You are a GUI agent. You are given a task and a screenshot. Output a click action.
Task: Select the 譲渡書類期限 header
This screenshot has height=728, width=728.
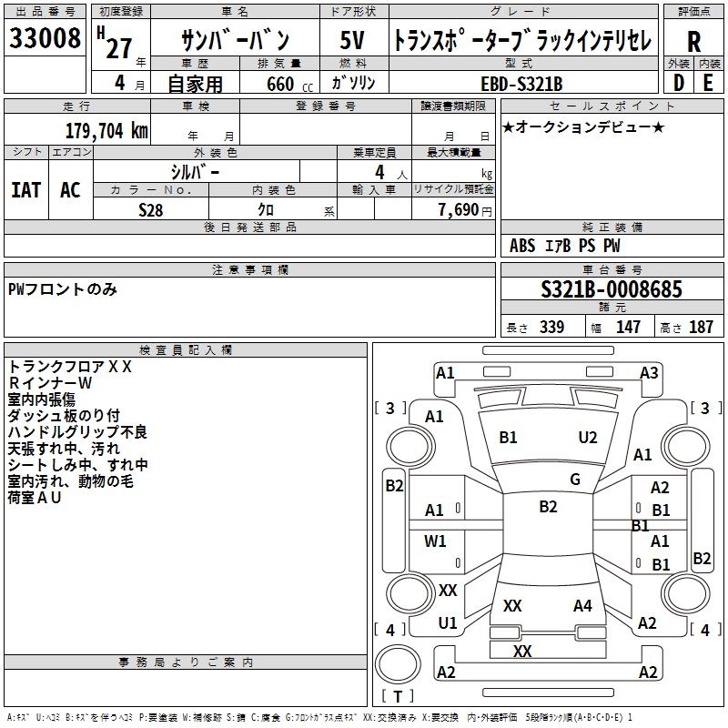tap(453, 106)
